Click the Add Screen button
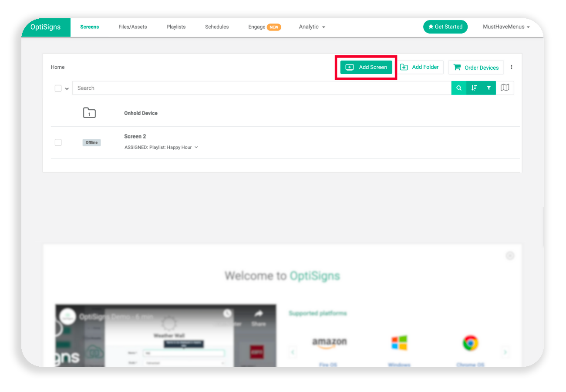Image resolution: width=566 pixels, height=392 pixels. tap(366, 67)
